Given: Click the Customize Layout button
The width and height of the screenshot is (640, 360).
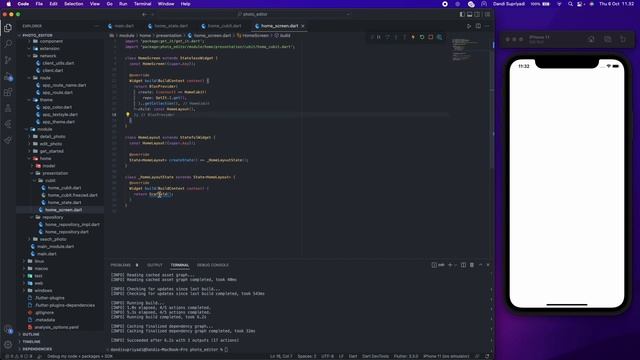Looking at the screenshot, I should (x=487, y=14).
